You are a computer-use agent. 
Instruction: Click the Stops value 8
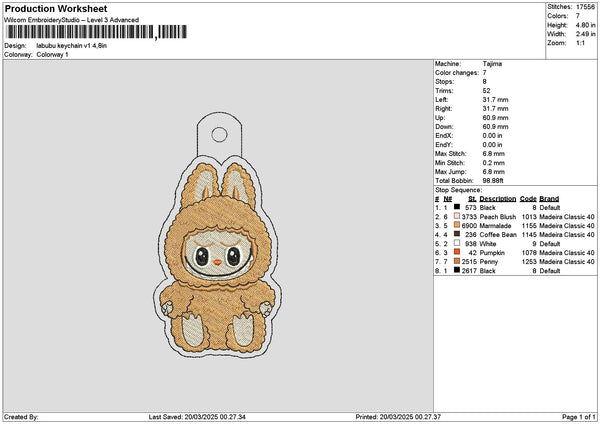pyautogui.click(x=484, y=82)
